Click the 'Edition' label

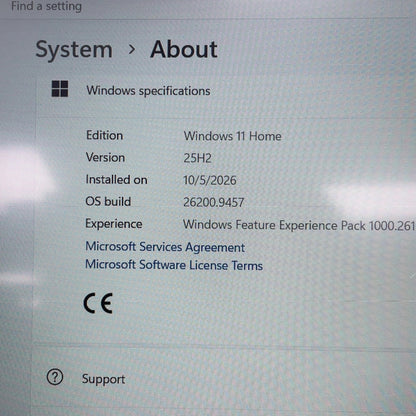105,135
